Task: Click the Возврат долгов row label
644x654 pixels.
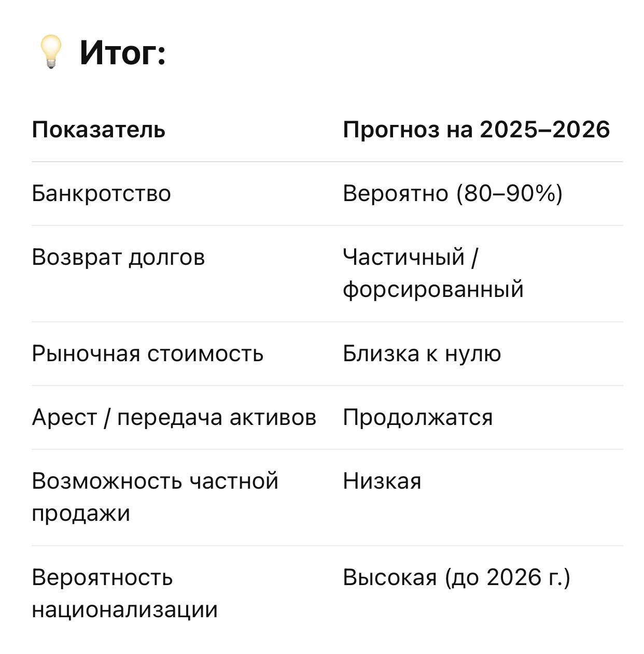Action: click(118, 258)
